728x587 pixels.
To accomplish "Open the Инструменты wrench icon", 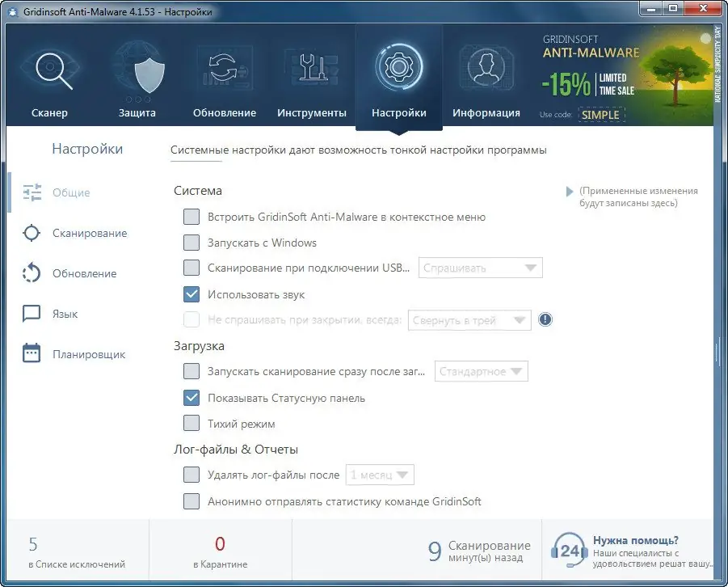I will 312,69.
